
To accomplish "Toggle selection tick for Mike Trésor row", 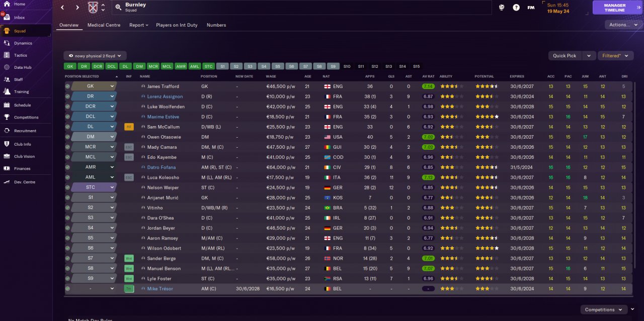I will pyautogui.click(x=67, y=289).
